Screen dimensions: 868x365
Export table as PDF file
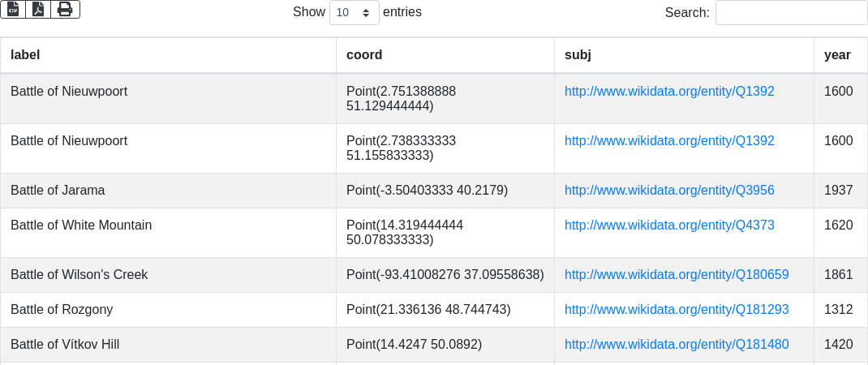[x=38, y=9]
